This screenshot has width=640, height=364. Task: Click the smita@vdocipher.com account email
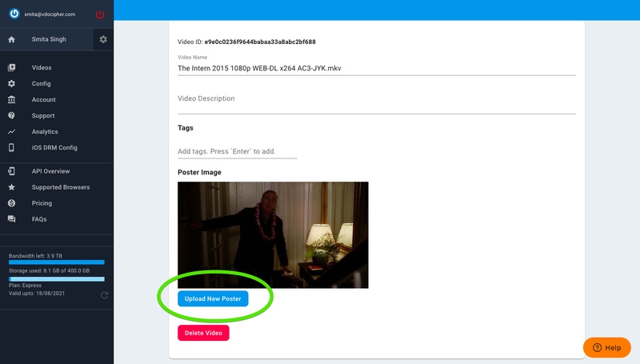tap(50, 14)
